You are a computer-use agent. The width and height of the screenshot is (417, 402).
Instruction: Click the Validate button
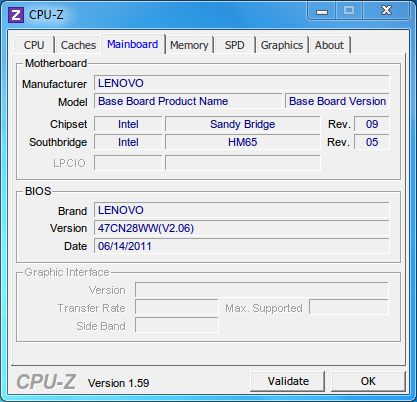pyautogui.click(x=288, y=381)
